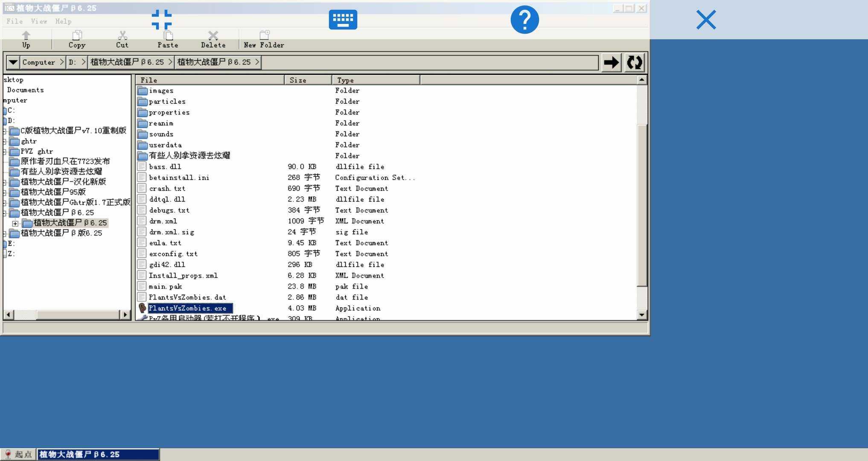This screenshot has width=868, height=461.
Task: Open the address bar dropdown arrow
Action: (x=13, y=62)
